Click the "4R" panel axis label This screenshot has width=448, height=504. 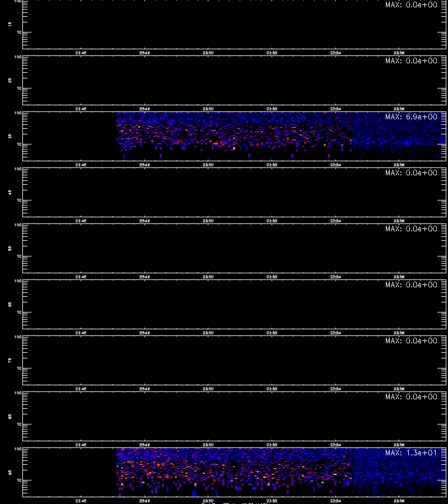pyautogui.click(x=10, y=192)
